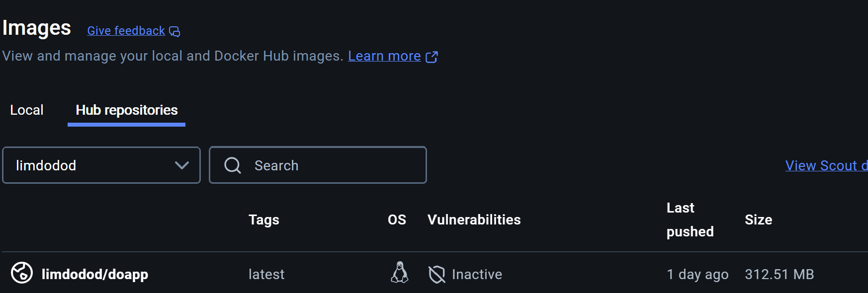Screen dimensions: 868x293
Task: Click the Size column header
Action: 758,220
